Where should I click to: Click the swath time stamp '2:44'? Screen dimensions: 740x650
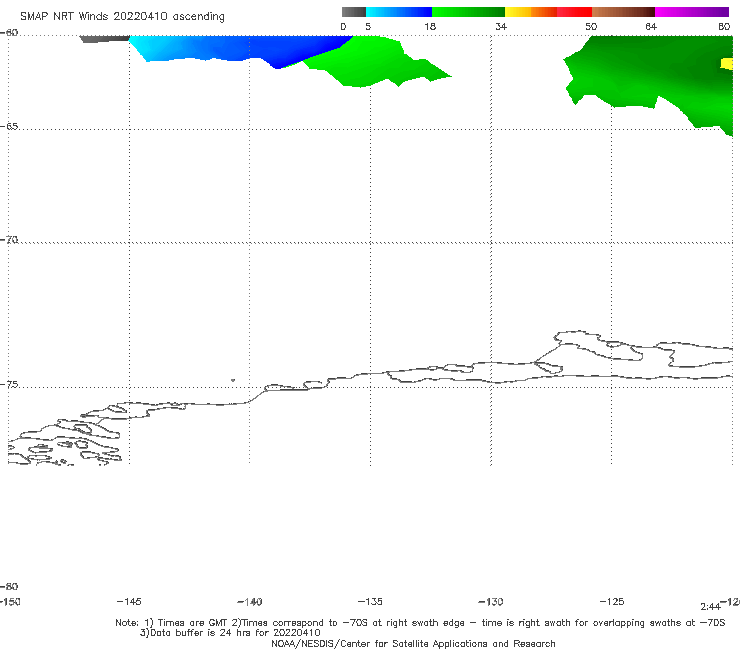point(710,607)
